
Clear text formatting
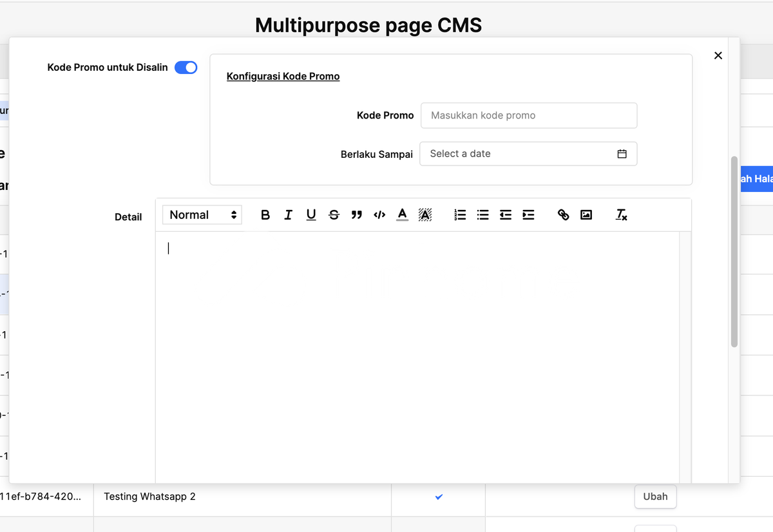[x=621, y=215]
